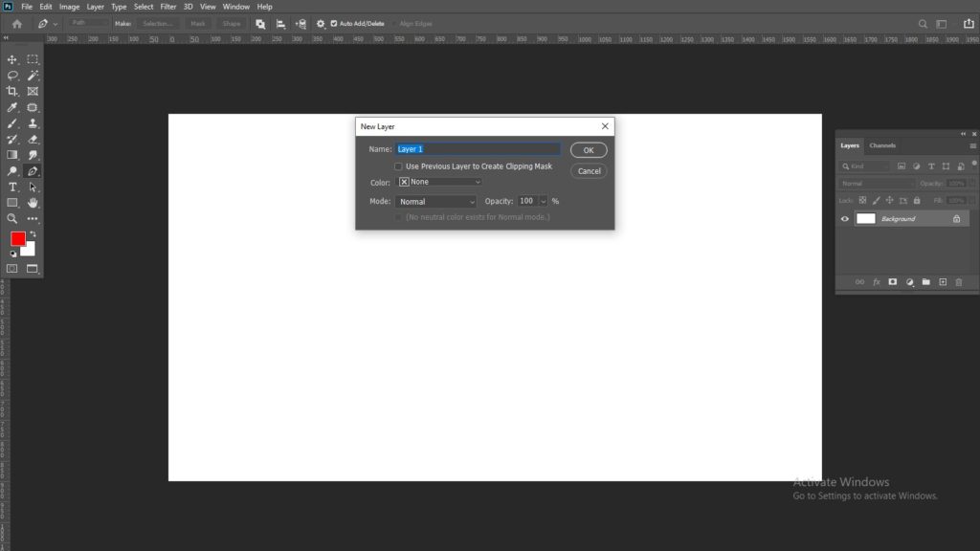Select the Horizontal Type tool

[11, 187]
